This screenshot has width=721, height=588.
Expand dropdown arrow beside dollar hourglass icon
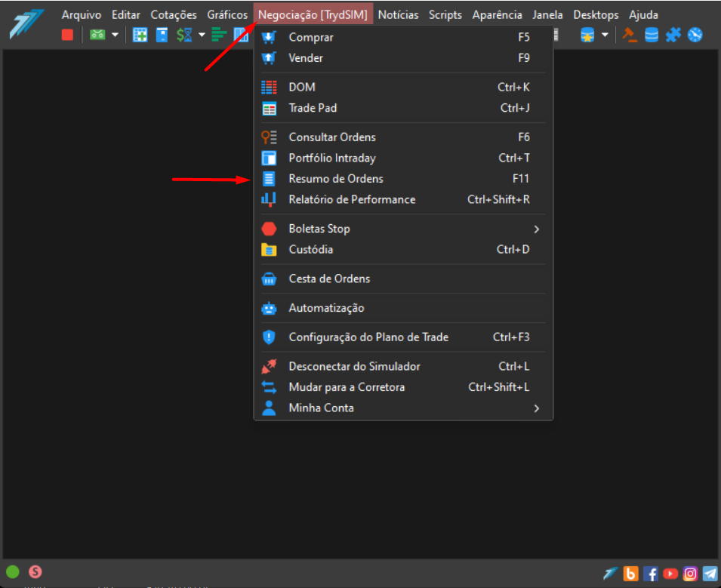(x=202, y=35)
